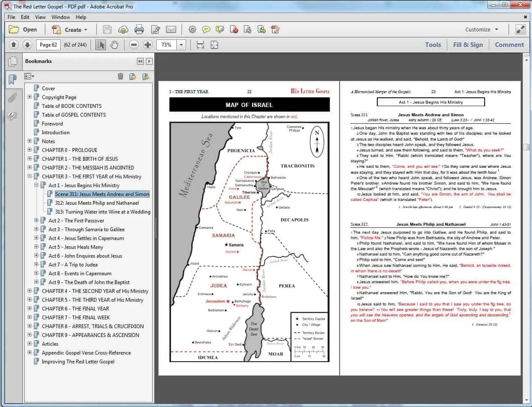The width and height of the screenshot is (532, 407).
Task: Click the Bookmarks panel ribbon icon
Action: (13, 79)
